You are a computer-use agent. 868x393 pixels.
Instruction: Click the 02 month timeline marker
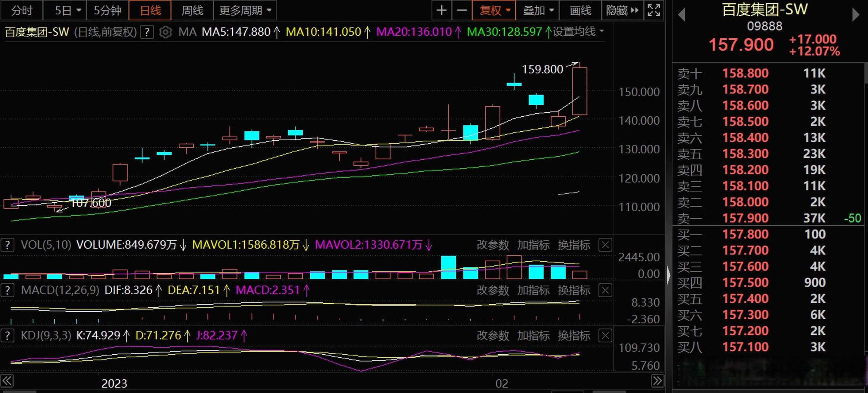point(502,383)
